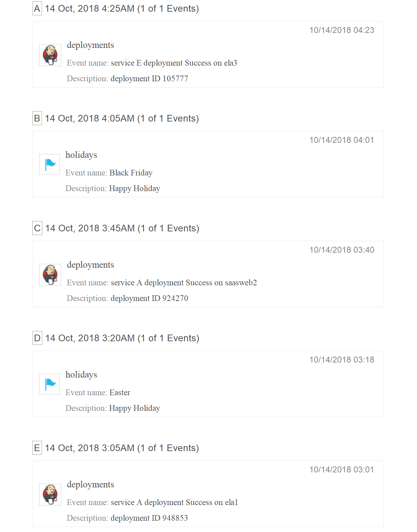
Task: Click the Jenkins icon for saasweb2 deployment
Action: coord(50,275)
